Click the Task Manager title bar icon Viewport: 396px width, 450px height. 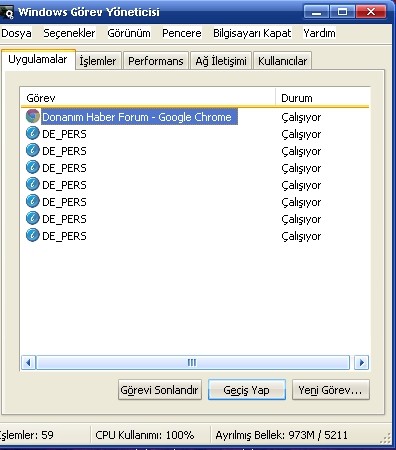(x=7, y=12)
